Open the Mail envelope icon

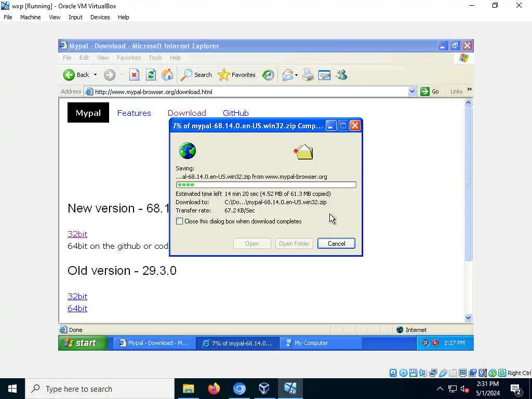(288, 75)
